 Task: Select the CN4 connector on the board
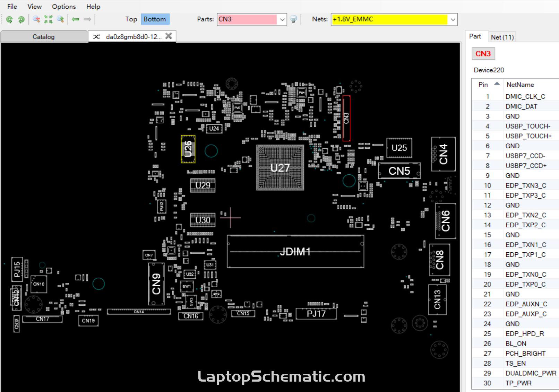point(444,154)
